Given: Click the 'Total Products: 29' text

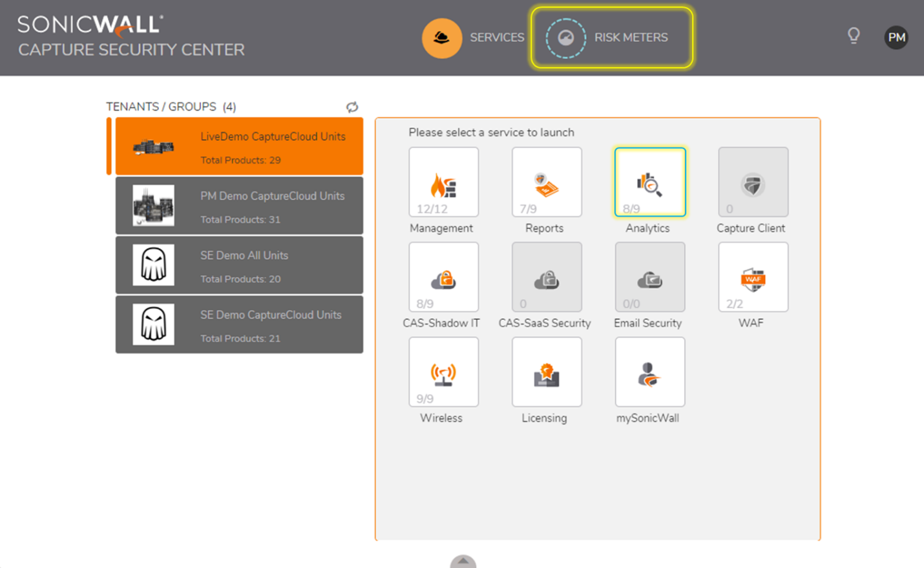Looking at the screenshot, I should 240,160.
